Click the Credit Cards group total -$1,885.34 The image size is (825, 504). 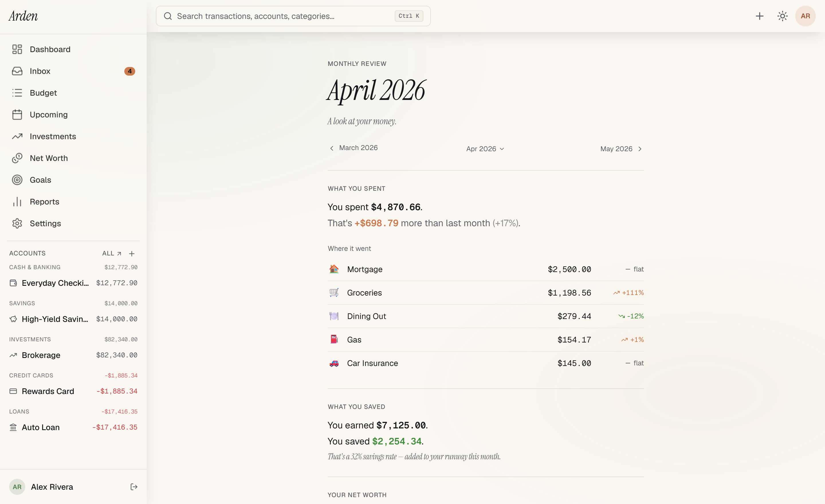pos(121,375)
